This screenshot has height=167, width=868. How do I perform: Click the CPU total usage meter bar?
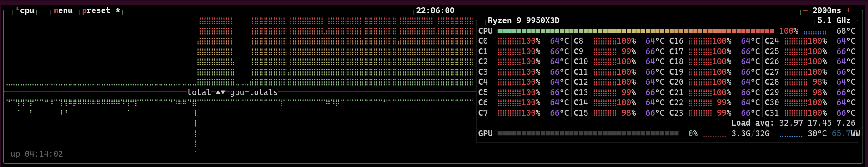click(636, 31)
